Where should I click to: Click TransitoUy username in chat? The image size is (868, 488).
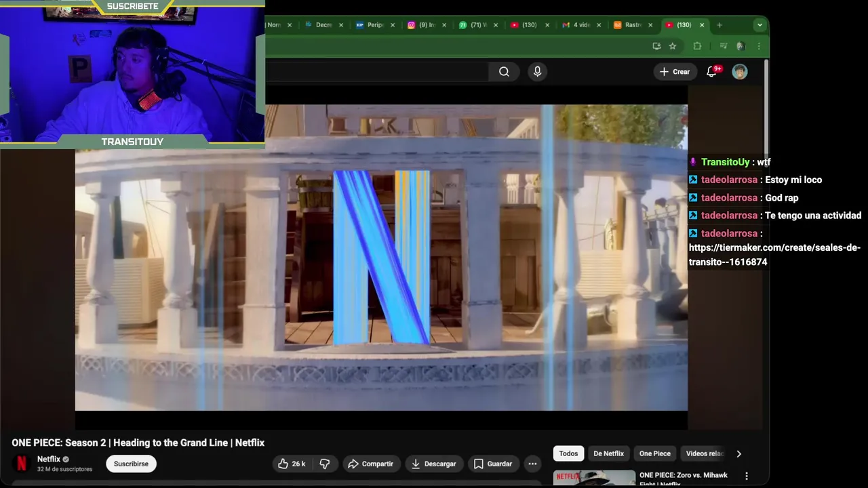[x=725, y=162]
